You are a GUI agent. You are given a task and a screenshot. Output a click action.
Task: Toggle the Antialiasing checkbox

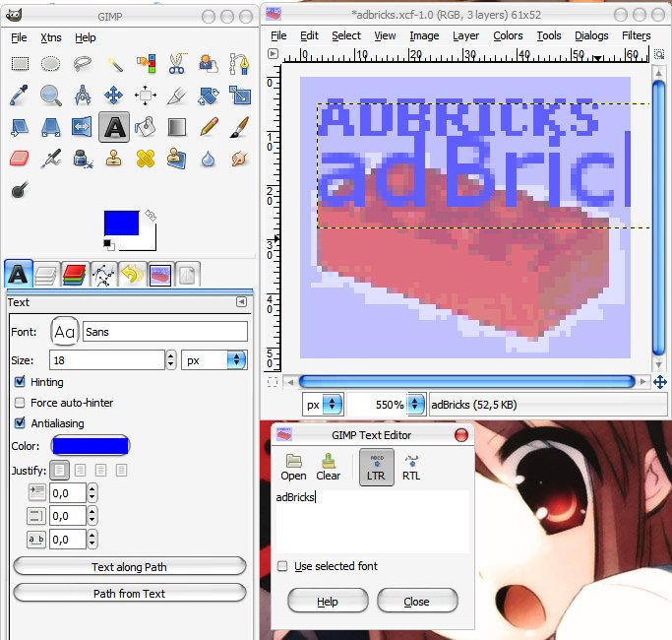pos(20,423)
